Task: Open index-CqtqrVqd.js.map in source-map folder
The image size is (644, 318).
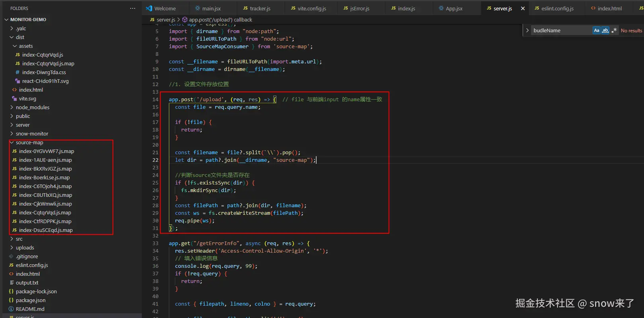Action: (45, 212)
